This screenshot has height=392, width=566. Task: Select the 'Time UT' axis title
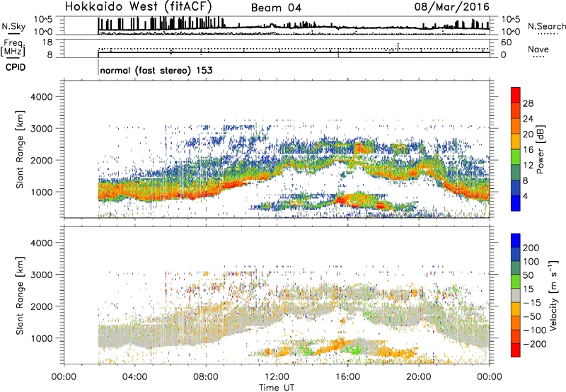(x=277, y=388)
